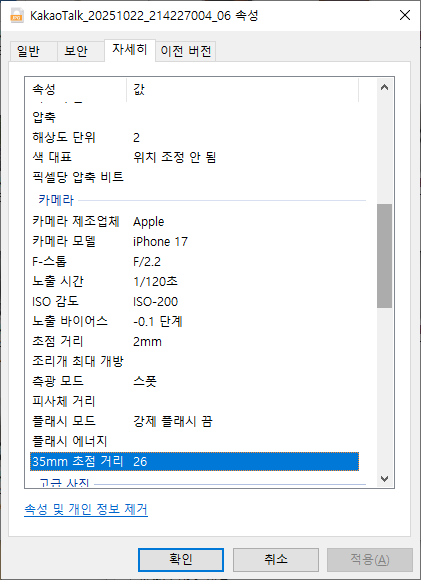Click the vertical scrollbar thumb
The height and width of the screenshot is (580, 421).
[384, 256]
